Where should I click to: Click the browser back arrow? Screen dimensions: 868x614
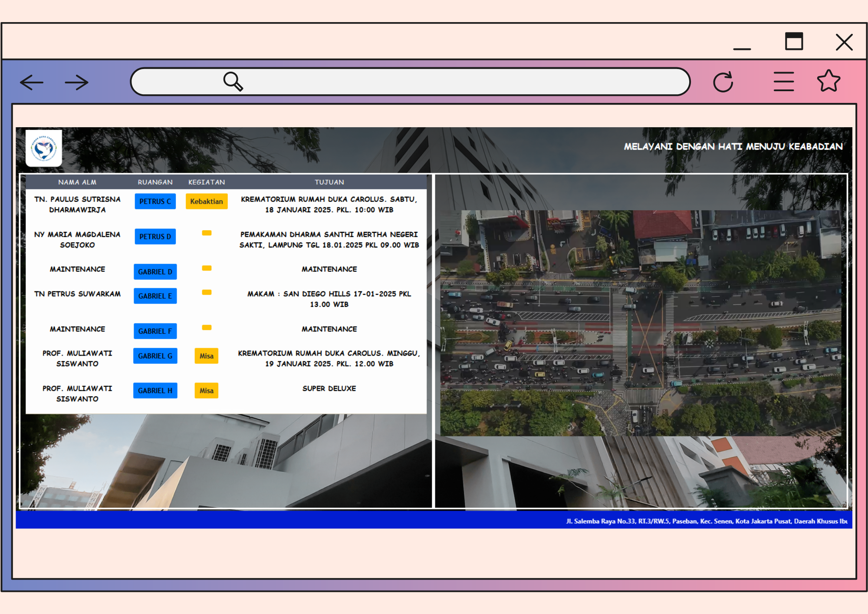pyautogui.click(x=32, y=82)
